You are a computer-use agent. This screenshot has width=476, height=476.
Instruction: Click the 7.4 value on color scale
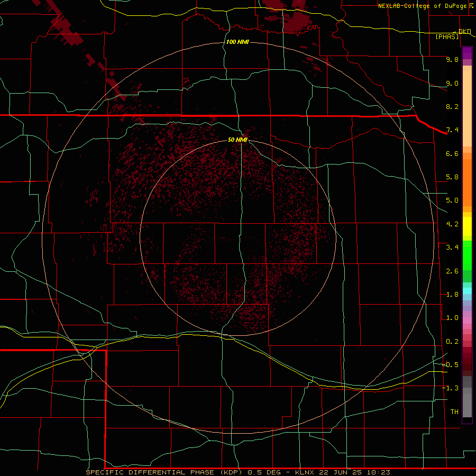coord(452,130)
